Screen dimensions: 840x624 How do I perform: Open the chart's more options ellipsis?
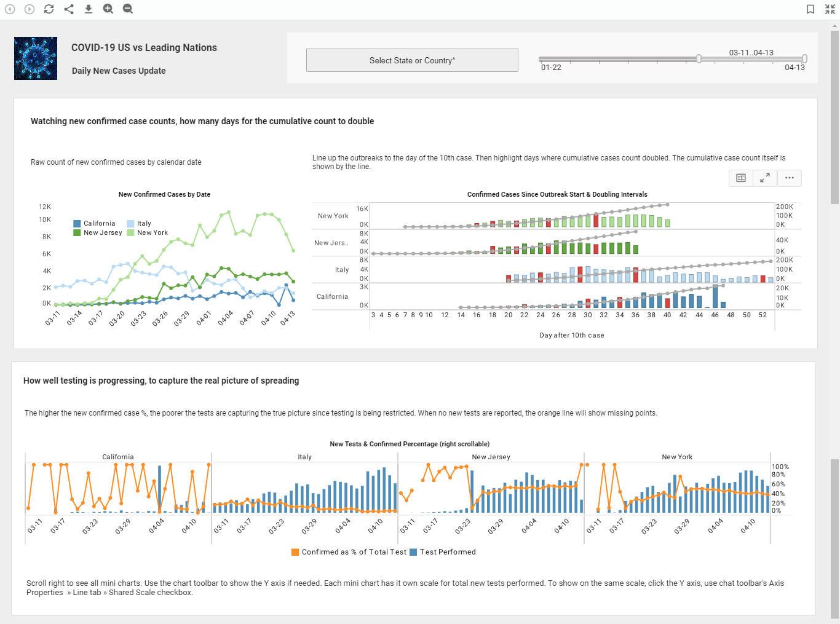(790, 178)
